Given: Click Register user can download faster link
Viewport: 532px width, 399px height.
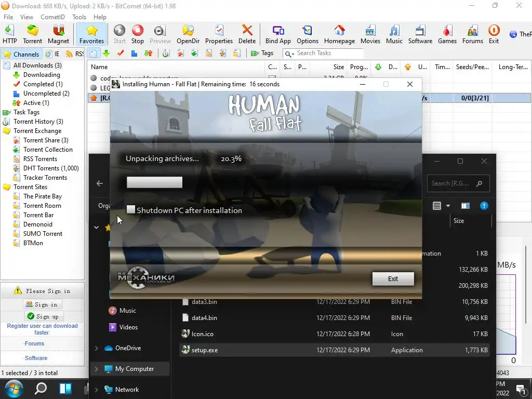Looking at the screenshot, I should [42, 329].
